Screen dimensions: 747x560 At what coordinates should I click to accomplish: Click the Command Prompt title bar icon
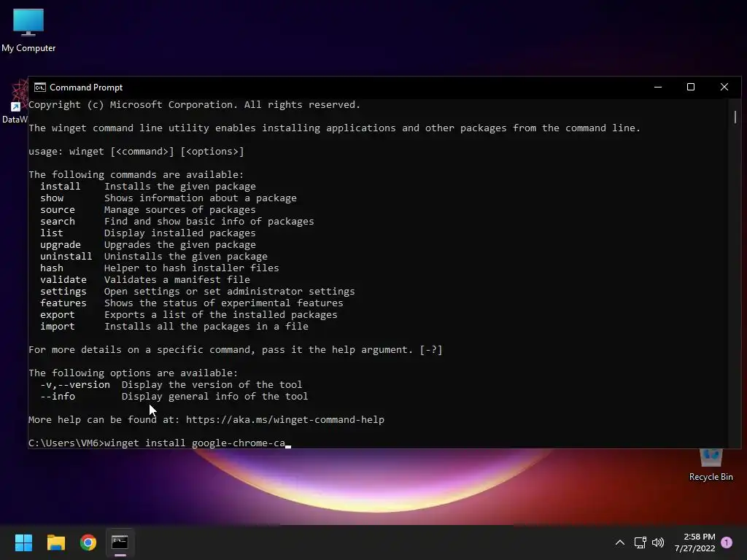click(x=40, y=87)
